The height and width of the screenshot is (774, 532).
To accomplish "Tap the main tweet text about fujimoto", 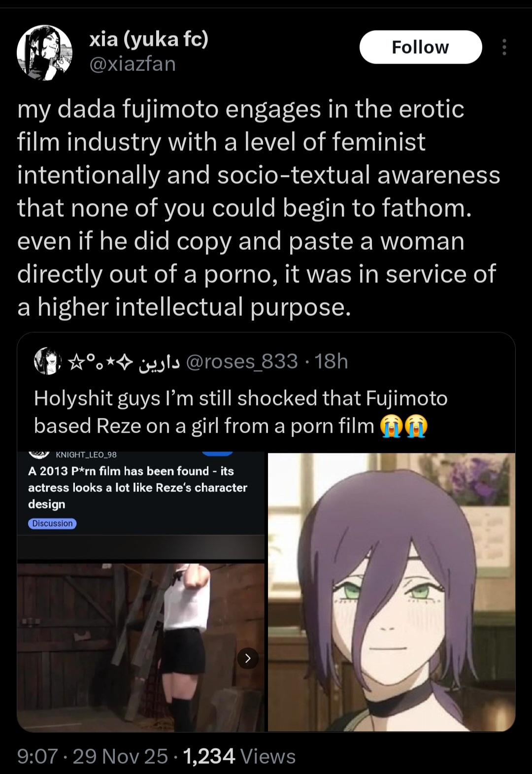I will click(x=259, y=208).
